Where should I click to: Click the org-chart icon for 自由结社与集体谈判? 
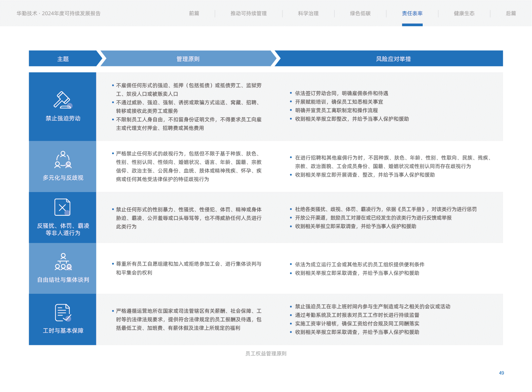click(63, 262)
